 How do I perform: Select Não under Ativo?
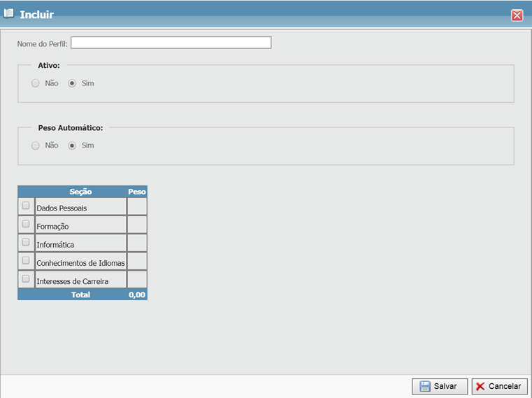36,83
